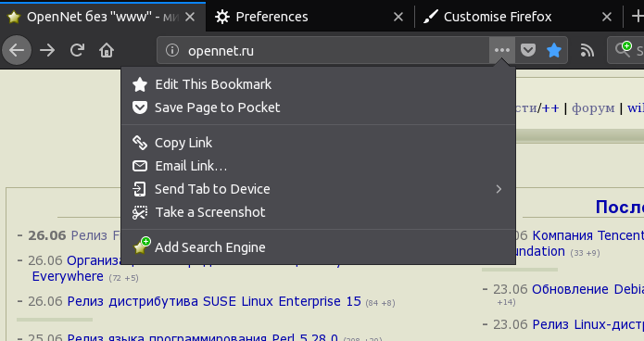Click the forward navigation arrow
The image size is (644, 341).
47,51
